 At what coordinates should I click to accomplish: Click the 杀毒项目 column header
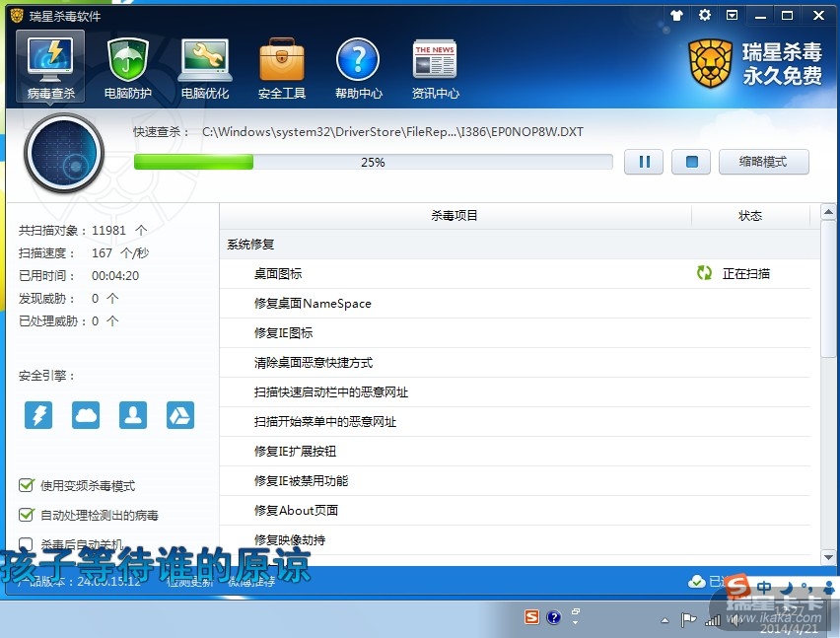(455, 216)
